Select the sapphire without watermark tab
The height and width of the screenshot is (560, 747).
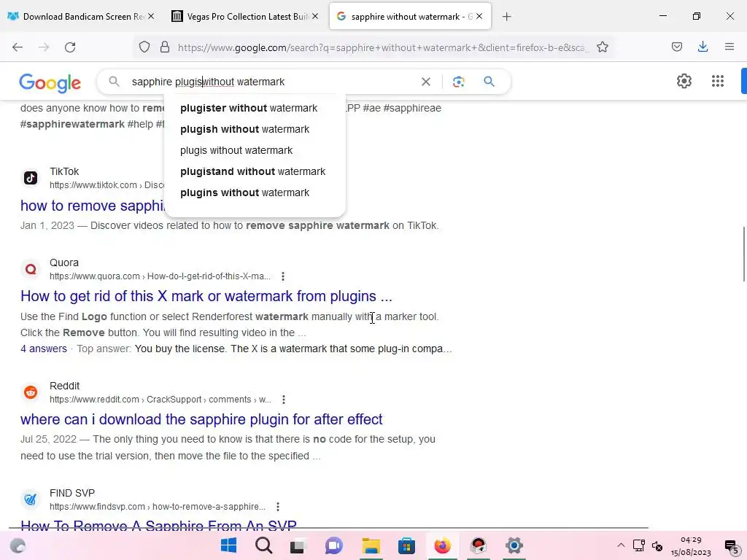coord(411,17)
